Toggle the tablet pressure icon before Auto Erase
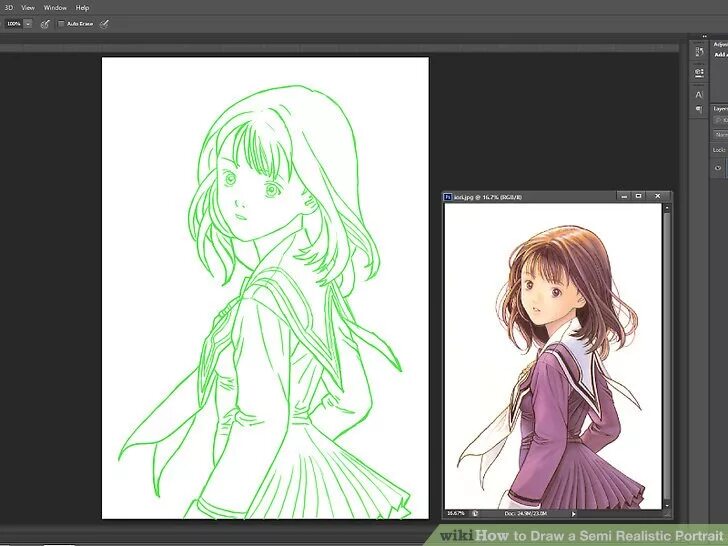 click(x=45, y=24)
